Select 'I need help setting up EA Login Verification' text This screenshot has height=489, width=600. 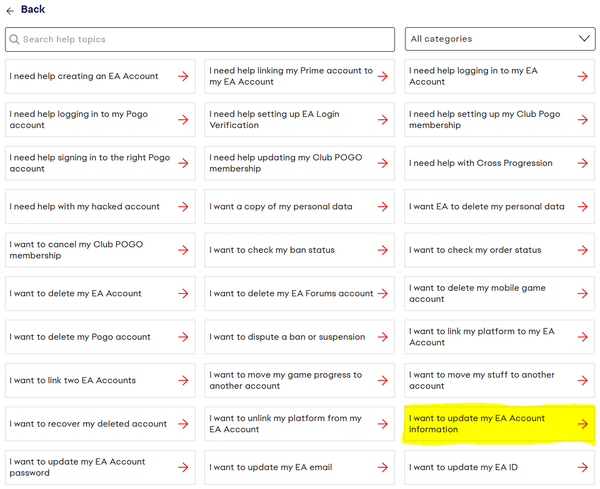(x=274, y=120)
